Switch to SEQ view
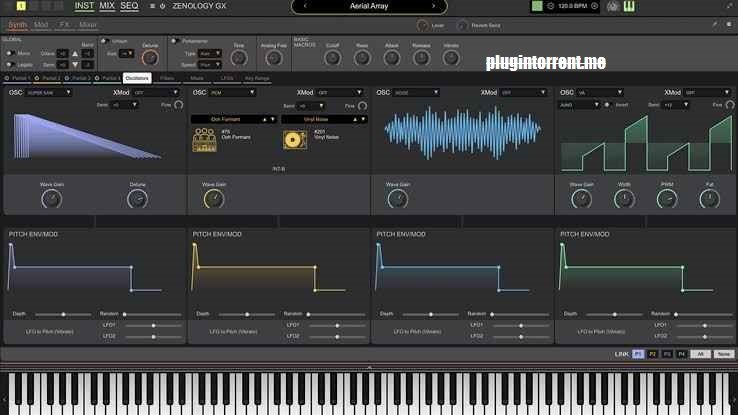 coord(129,6)
